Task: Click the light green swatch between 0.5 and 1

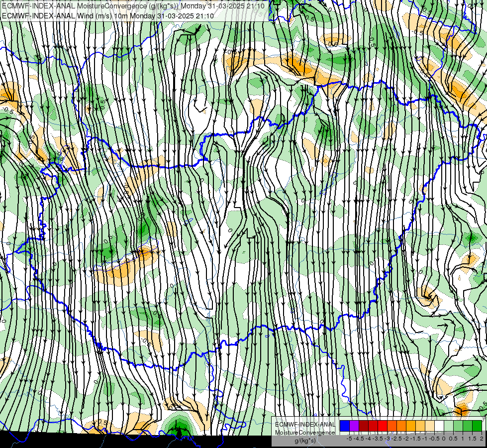Action: click(x=458, y=426)
